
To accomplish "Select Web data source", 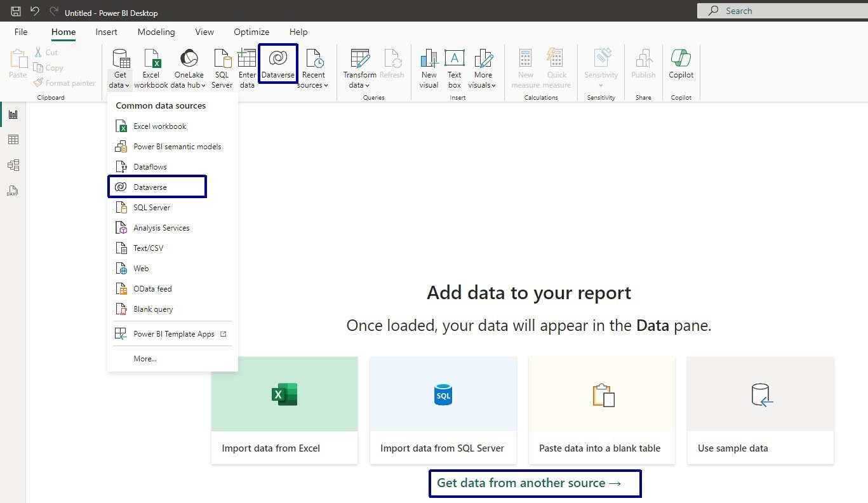I will tap(172, 269).
